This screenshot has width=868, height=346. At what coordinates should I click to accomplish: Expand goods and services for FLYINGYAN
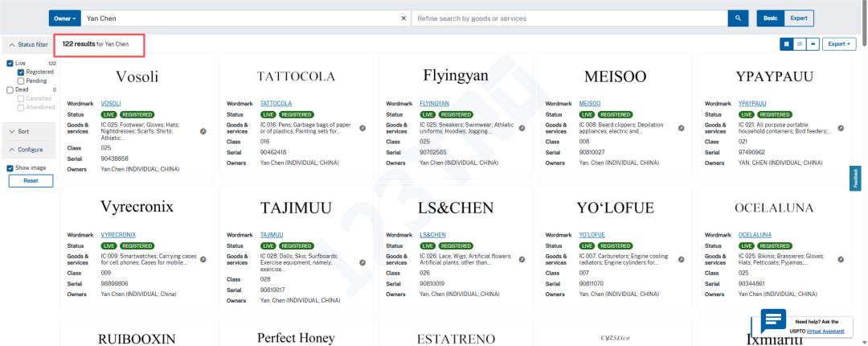pos(522,128)
